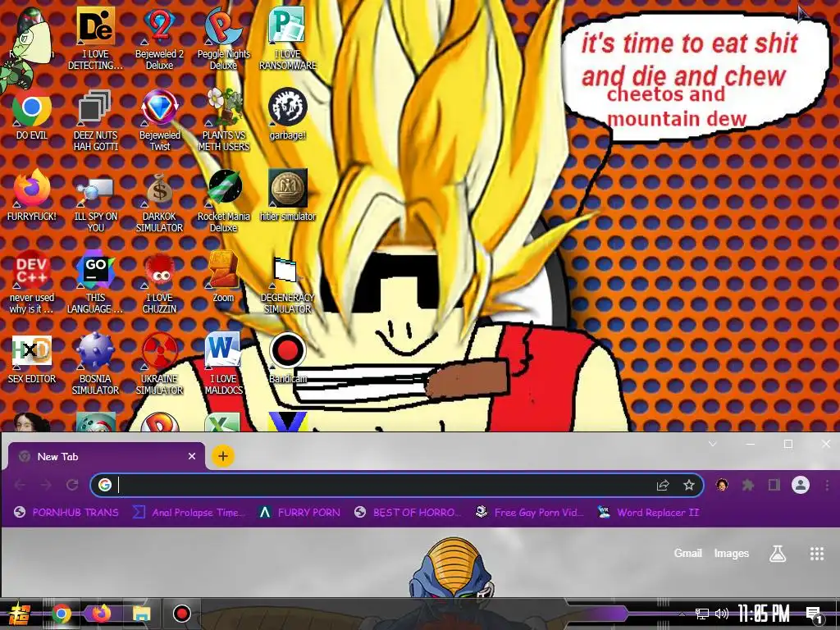Viewport: 840px width, 630px height.
Task: Toggle the Chrome side panel
Action: coord(774,486)
